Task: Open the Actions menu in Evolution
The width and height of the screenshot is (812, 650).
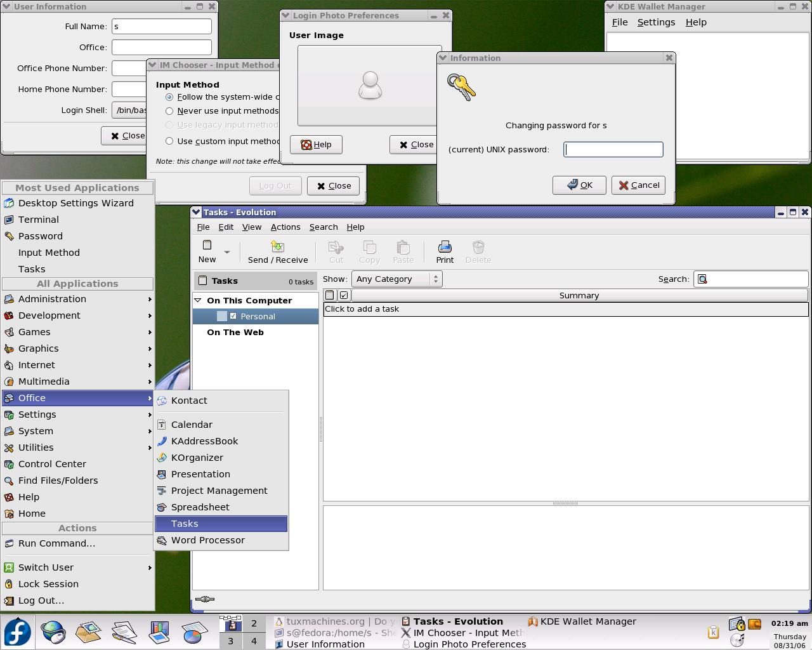Action: tap(285, 227)
